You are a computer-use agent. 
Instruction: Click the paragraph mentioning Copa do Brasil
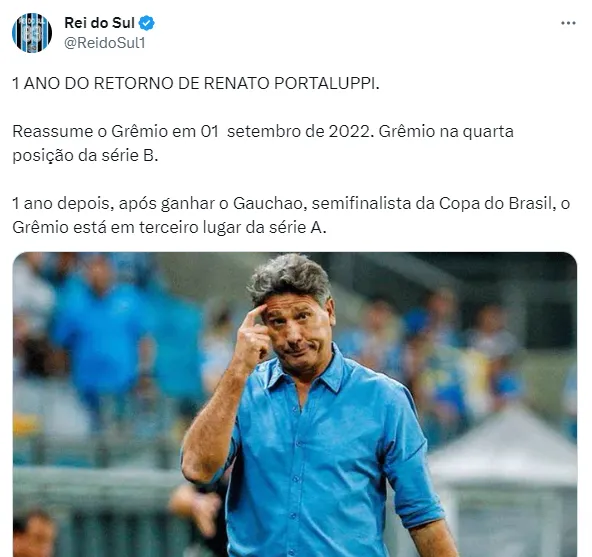pyautogui.click(x=291, y=215)
